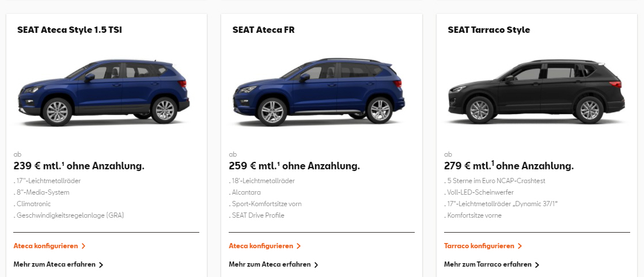Image resolution: width=644 pixels, height=277 pixels.
Task: Follow the Mehr zum Tarraco erfahren link
Action: (x=488, y=264)
